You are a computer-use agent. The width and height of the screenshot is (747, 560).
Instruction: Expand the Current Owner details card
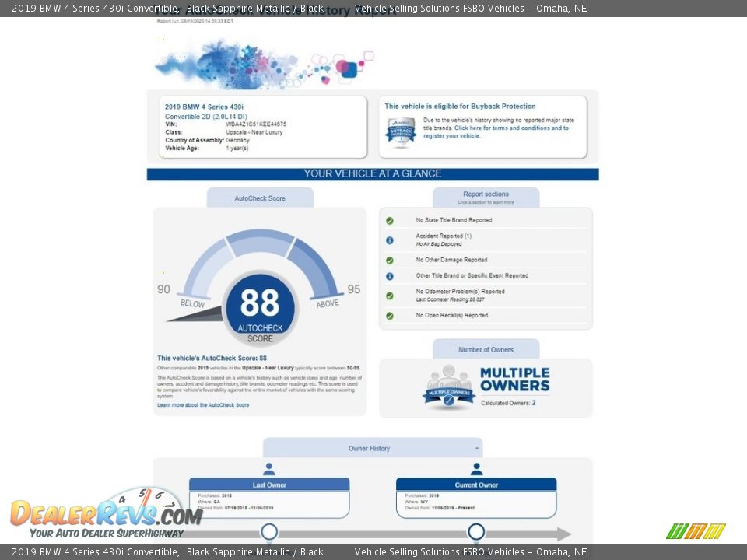[476, 485]
